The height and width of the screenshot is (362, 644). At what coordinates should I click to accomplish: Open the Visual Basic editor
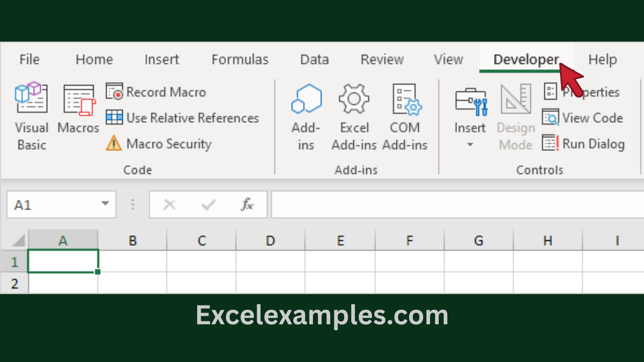click(x=32, y=117)
